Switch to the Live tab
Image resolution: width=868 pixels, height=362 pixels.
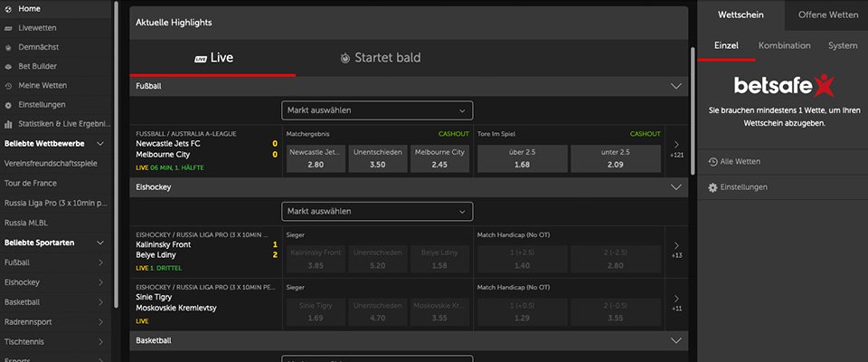click(212, 58)
